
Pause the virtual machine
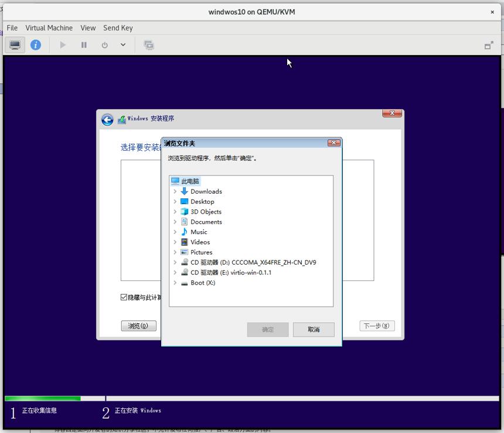[x=84, y=45]
